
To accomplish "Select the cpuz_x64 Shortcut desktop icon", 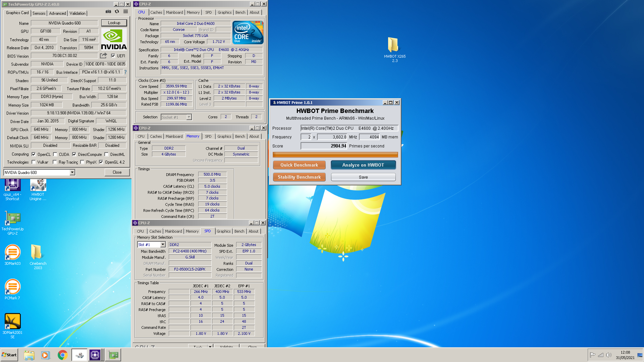I will pyautogui.click(x=12, y=190).
